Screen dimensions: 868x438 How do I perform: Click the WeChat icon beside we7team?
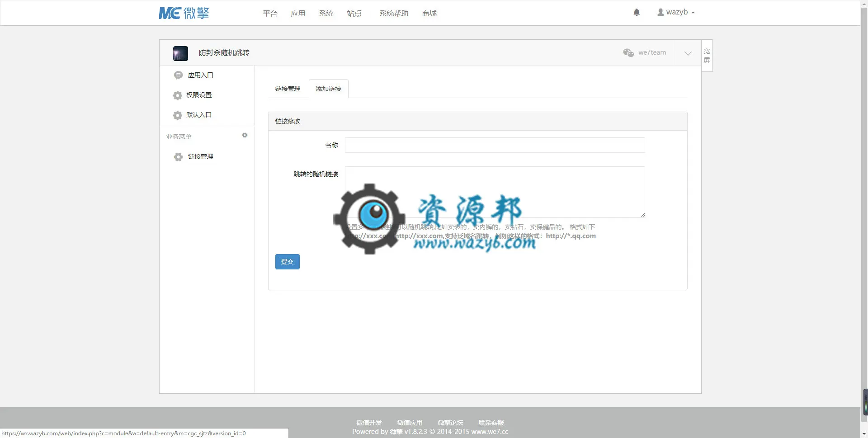coord(628,52)
